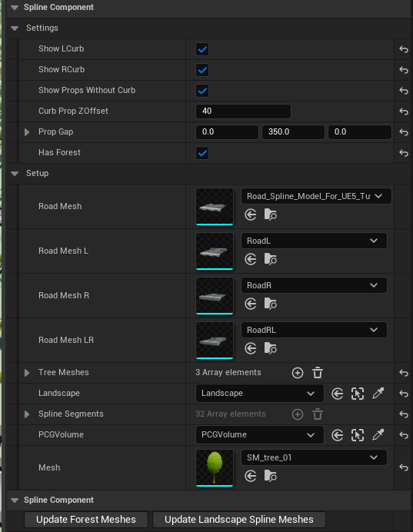
Task: Collapse the Setup category
Action: (15, 174)
